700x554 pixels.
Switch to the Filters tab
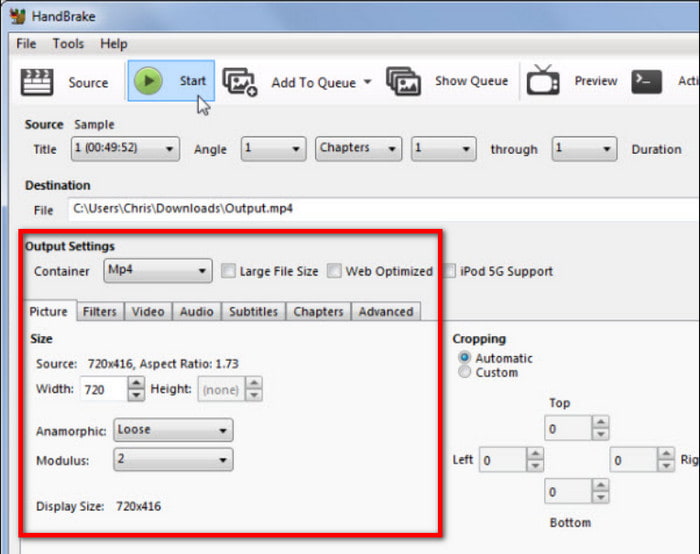coord(100,311)
